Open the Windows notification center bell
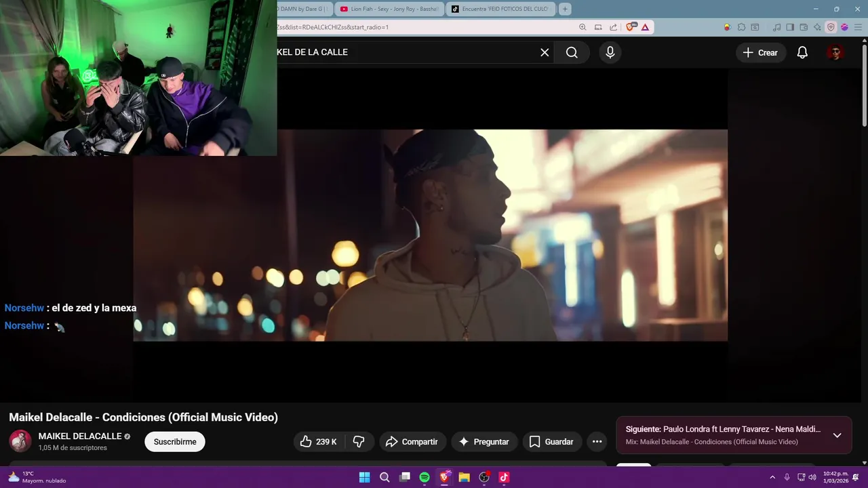 click(856, 477)
